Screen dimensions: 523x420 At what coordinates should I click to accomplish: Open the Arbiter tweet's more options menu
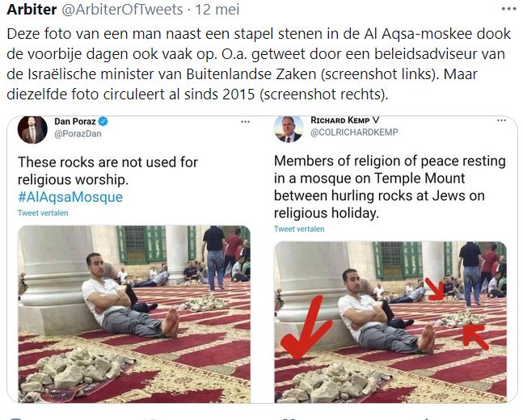(508, 9)
